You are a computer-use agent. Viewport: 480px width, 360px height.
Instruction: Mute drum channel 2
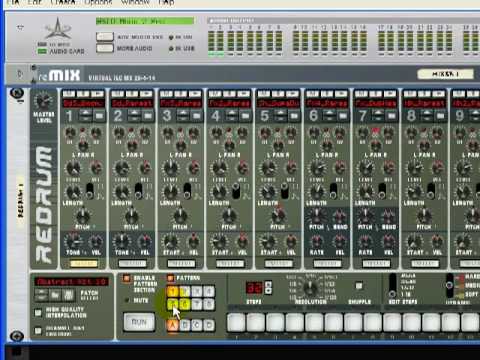(118, 94)
